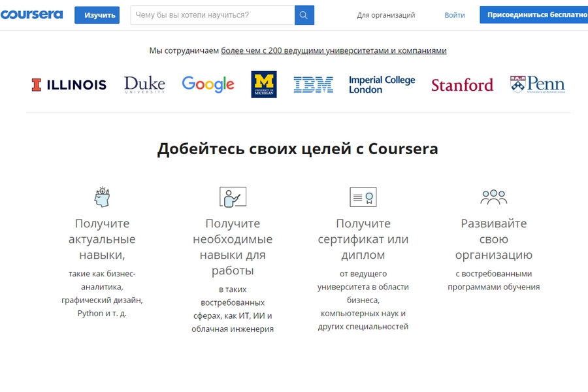This screenshot has height=392, width=588.
Task: Click the Coursera logo in header
Action: [31, 14]
